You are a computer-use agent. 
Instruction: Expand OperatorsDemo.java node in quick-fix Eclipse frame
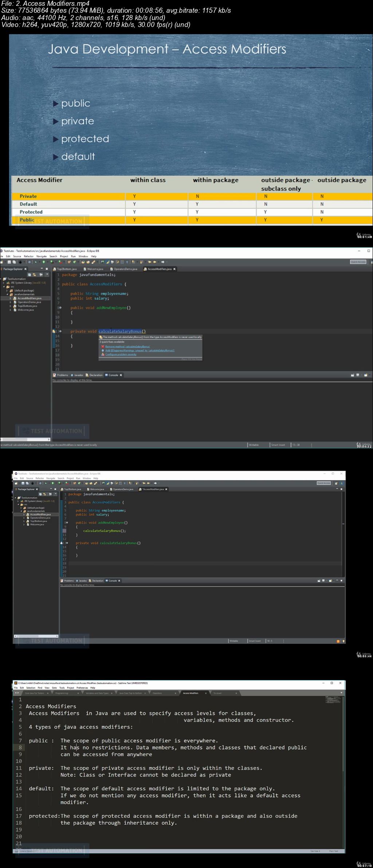(11, 302)
